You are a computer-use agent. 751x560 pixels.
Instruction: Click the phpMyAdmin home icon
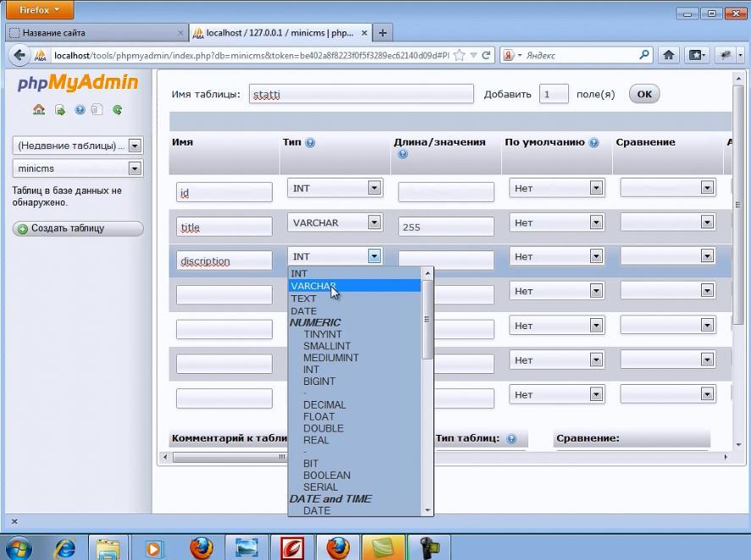(x=38, y=110)
